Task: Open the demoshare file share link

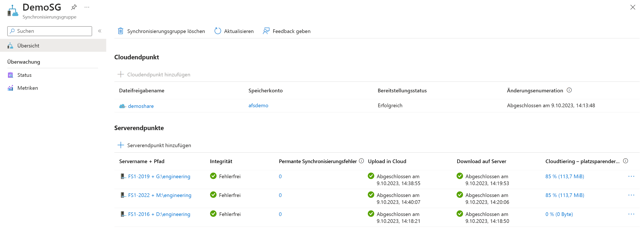Action: [x=141, y=106]
